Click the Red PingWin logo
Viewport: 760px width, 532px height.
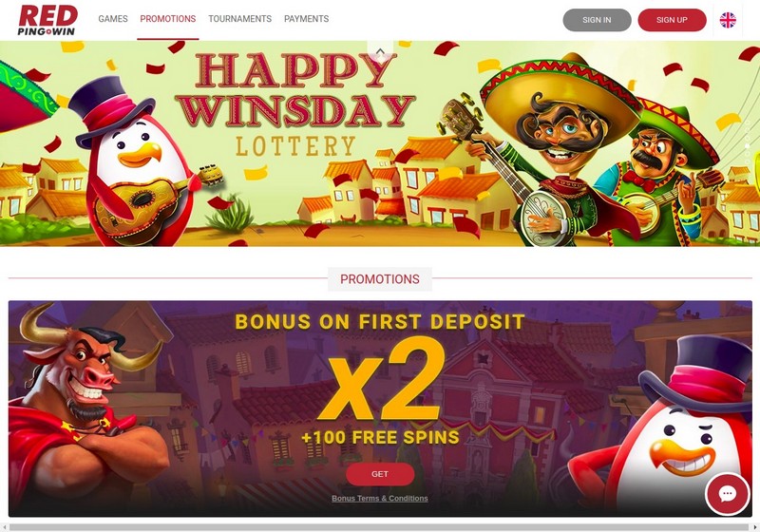47,20
